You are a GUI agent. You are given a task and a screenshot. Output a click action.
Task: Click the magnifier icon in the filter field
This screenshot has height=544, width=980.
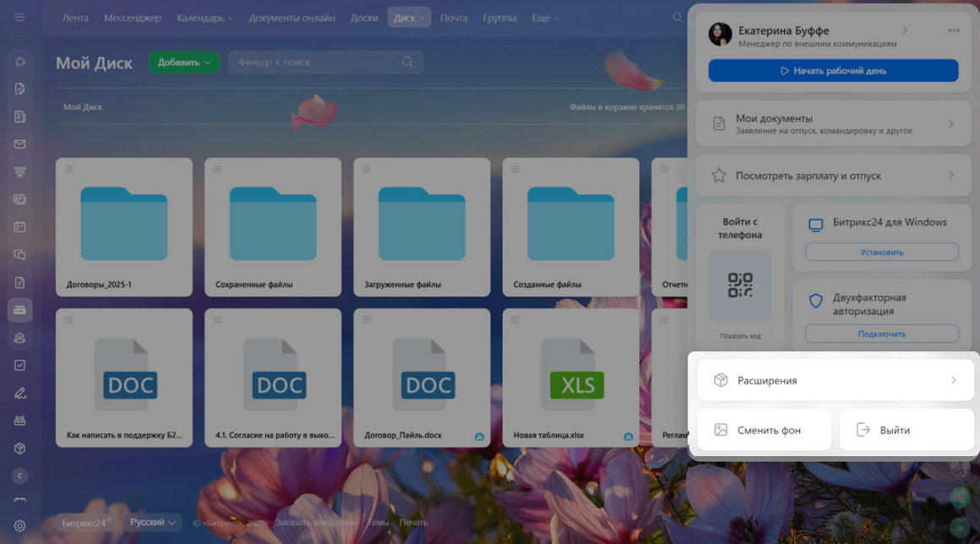[408, 62]
